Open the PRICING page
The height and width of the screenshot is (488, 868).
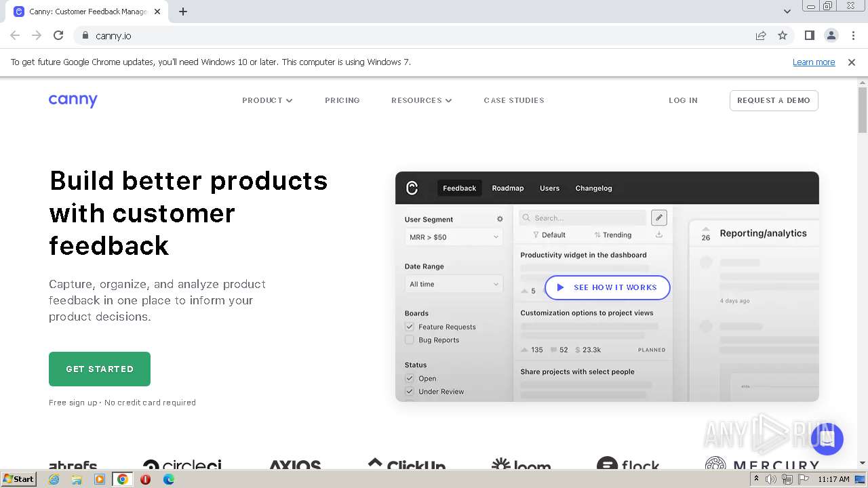pos(342,100)
